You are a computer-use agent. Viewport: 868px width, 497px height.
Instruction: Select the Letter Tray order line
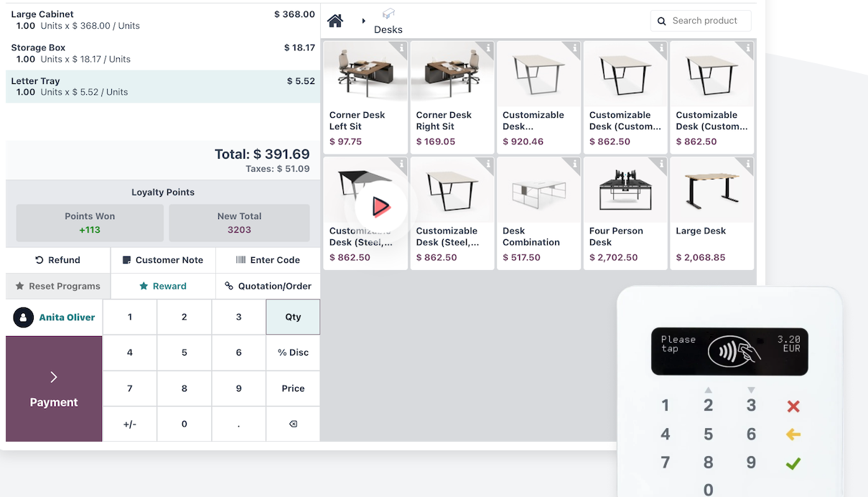(163, 86)
